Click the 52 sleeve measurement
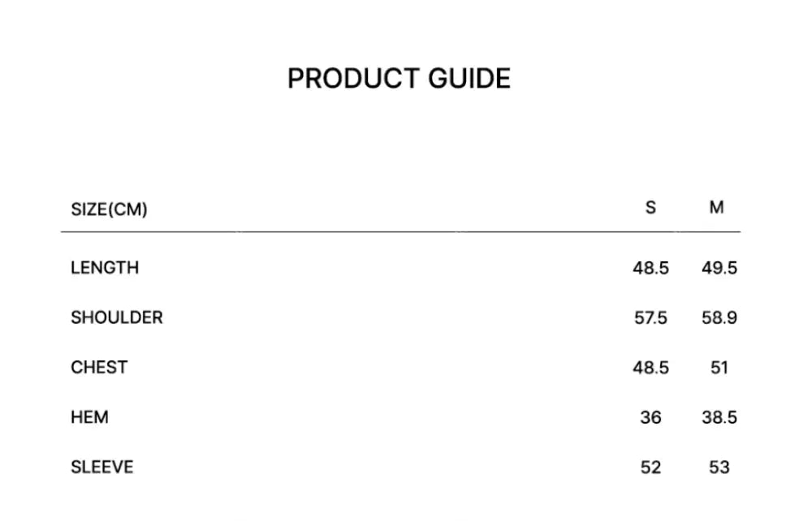 [650, 467]
